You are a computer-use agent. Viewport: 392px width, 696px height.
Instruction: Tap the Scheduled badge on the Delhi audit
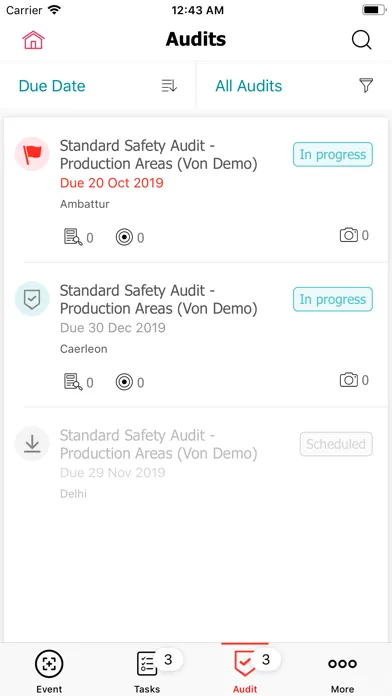tap(336, 444)
